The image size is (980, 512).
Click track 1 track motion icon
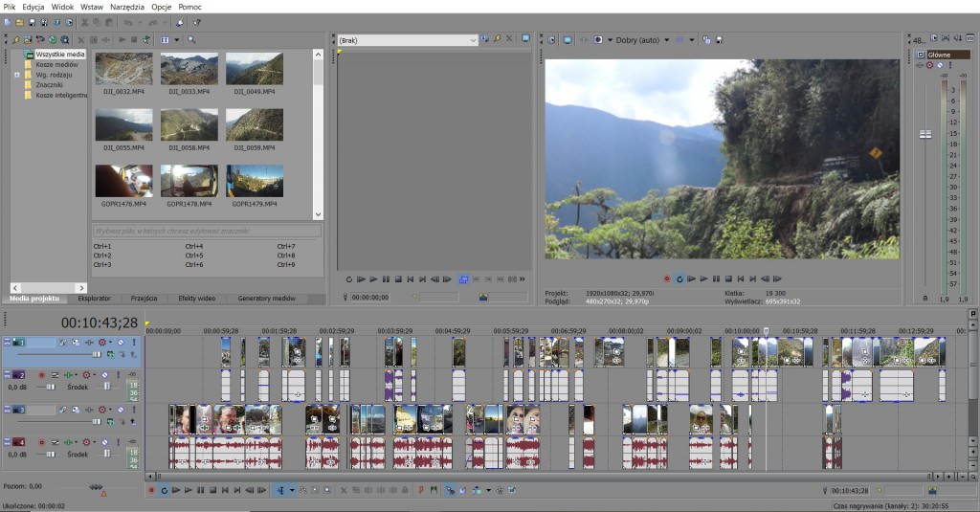(x=76, y=343)
